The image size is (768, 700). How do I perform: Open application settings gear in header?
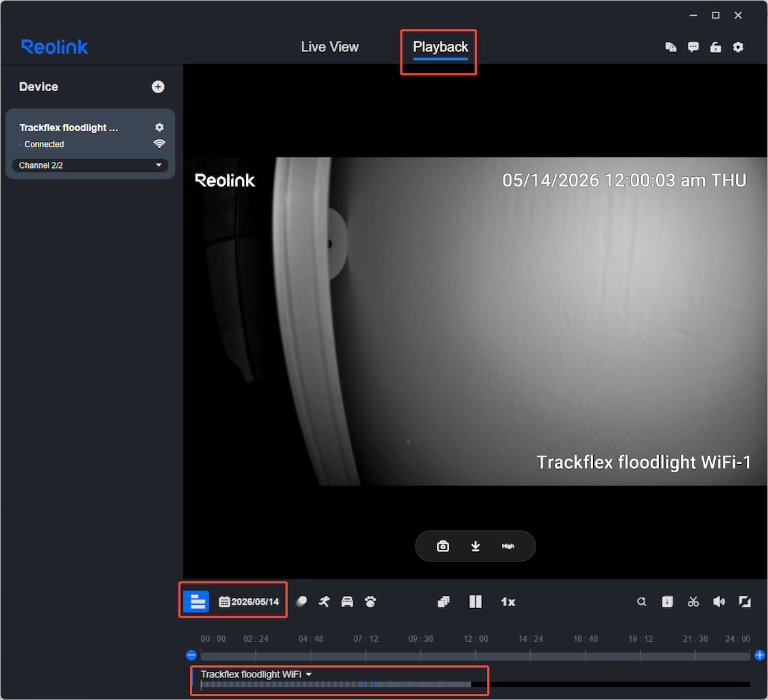(x=738, y=47)
